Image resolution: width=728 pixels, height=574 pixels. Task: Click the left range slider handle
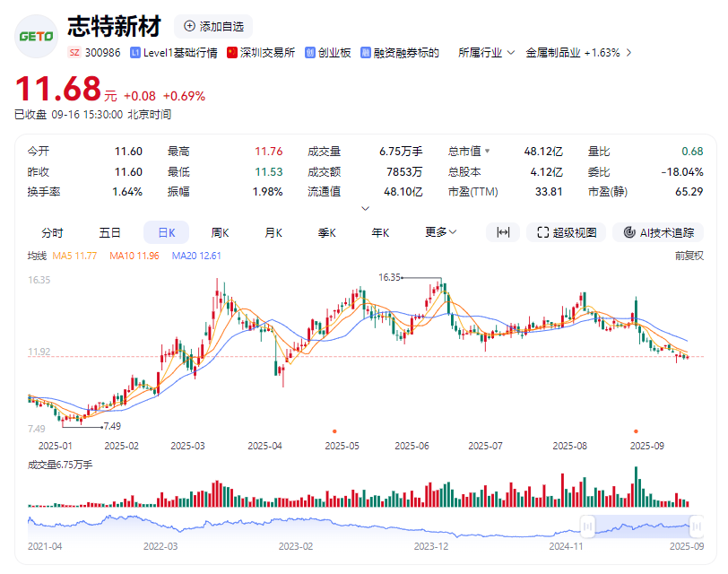click(588, 526)
